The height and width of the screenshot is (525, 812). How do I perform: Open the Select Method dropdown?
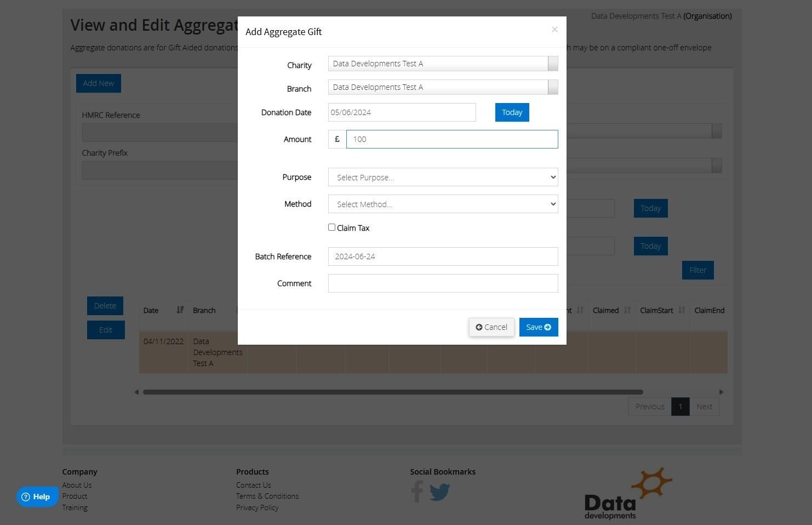pos(443,204)
